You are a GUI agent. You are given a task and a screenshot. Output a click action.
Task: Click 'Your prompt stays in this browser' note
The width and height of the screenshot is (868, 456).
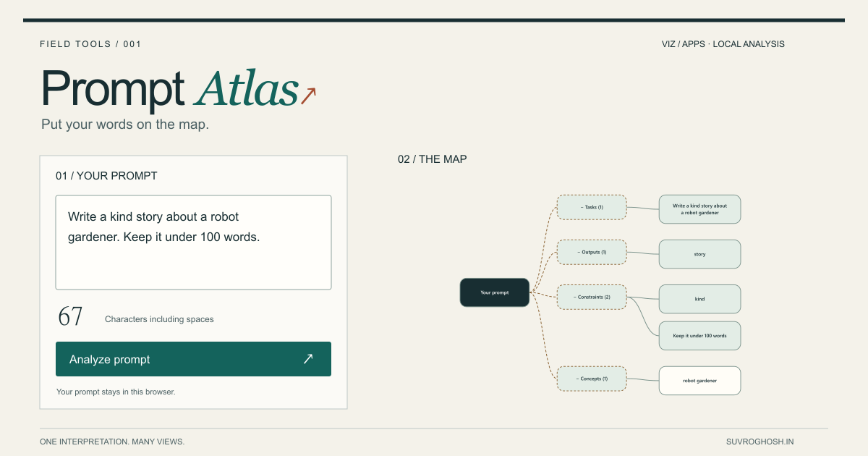116,392
